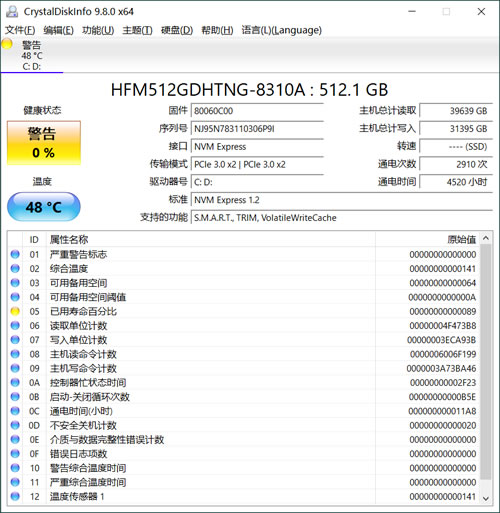The width and height of the screenshot is (500, 513).
Task: Click the blue status dot for 严重警告标志
Action: [x=15, y=254]
